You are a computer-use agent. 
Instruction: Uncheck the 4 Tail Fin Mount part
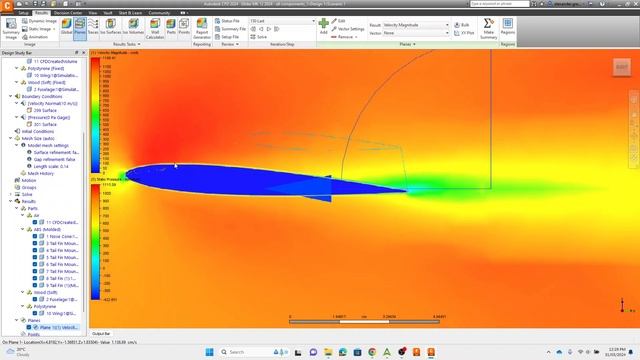35,250
